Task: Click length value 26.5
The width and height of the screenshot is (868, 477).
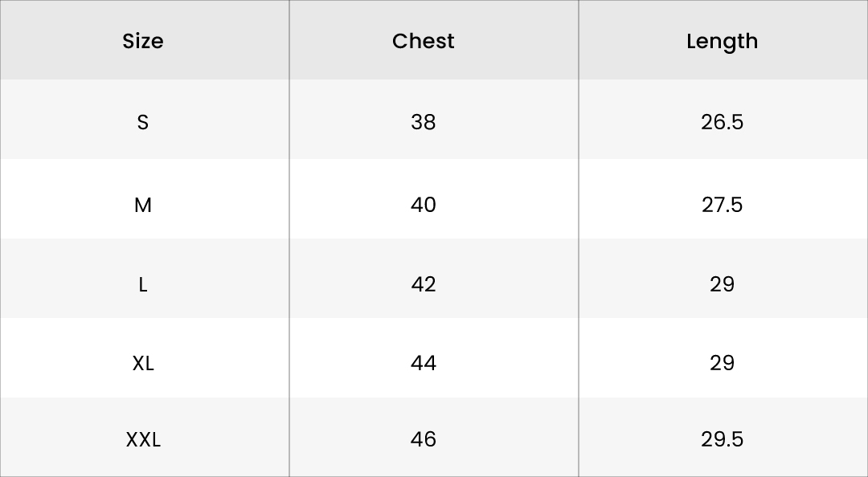Action: tap(722, 122)
